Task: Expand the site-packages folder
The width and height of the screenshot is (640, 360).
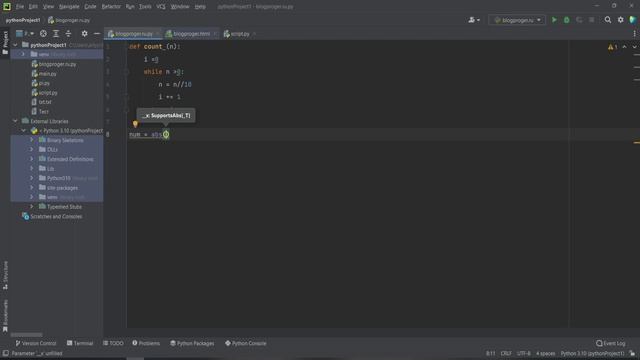Action: click(x=31, y=187)
